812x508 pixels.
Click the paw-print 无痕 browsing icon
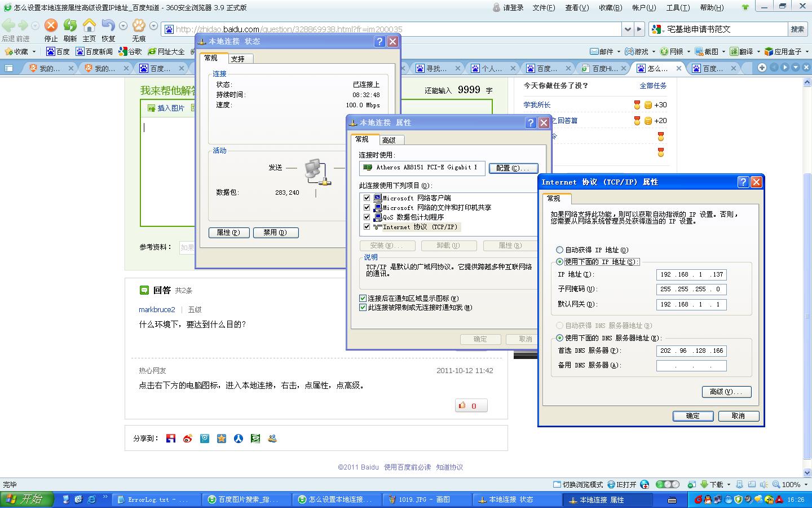139,25
